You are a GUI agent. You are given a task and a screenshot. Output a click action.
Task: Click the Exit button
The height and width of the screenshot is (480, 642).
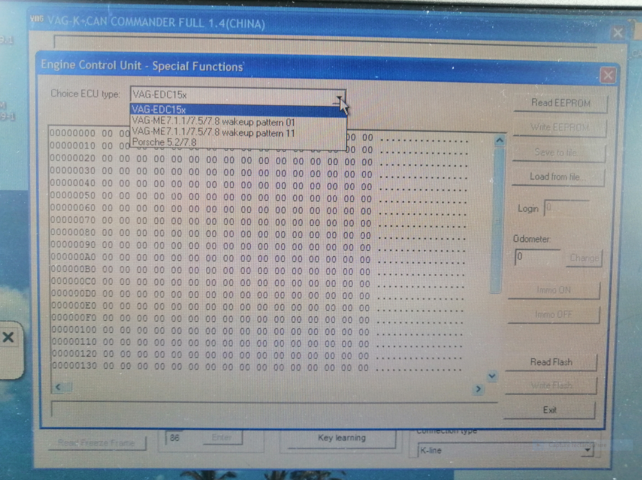[549, 410]
